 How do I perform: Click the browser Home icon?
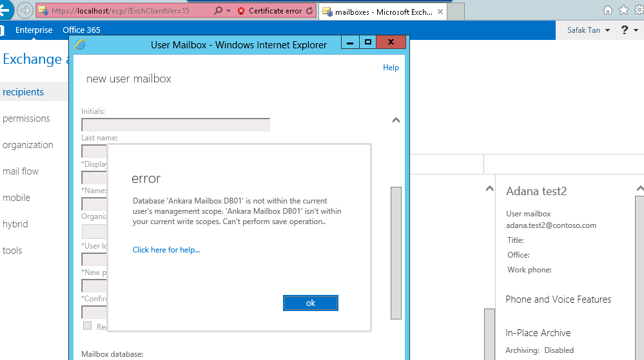click(607, 10)
